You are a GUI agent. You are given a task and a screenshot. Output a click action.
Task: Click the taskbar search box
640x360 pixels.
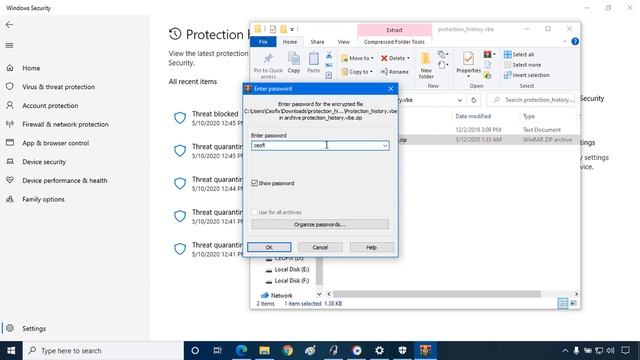103,351
